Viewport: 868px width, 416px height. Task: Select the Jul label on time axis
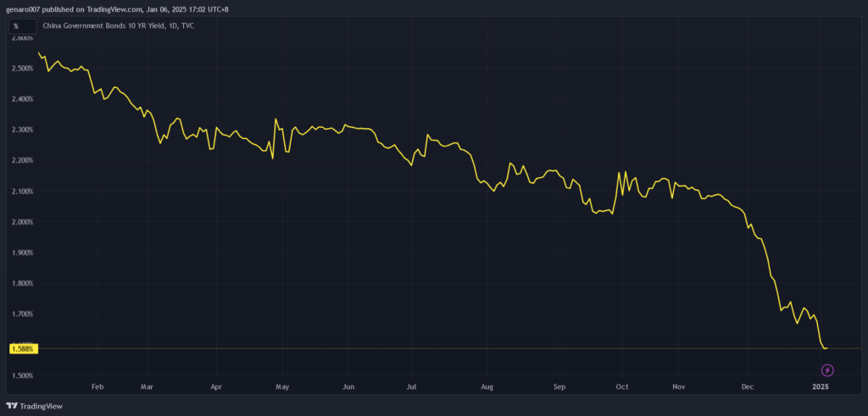coord(411,385)
